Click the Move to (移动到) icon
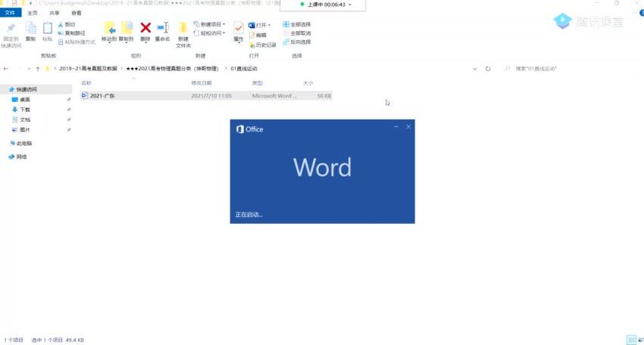This screenshot has height=345, width=644. (109, 29)
